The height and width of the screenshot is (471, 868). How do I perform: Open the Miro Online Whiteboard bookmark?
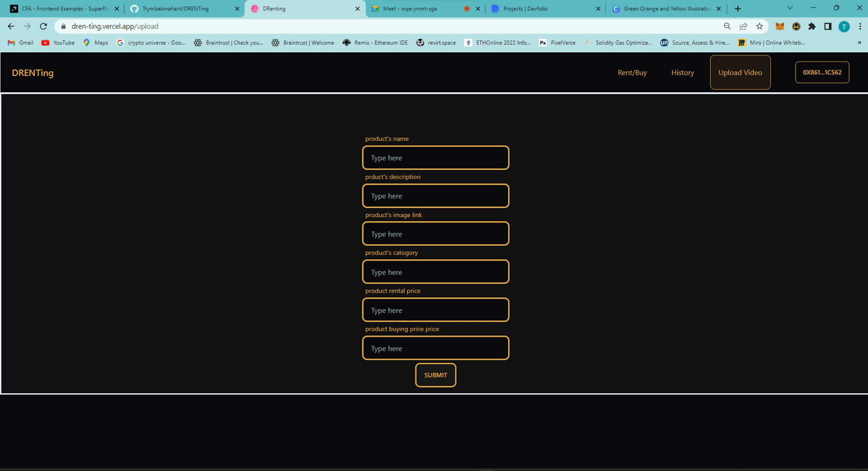tap(771, 43)
